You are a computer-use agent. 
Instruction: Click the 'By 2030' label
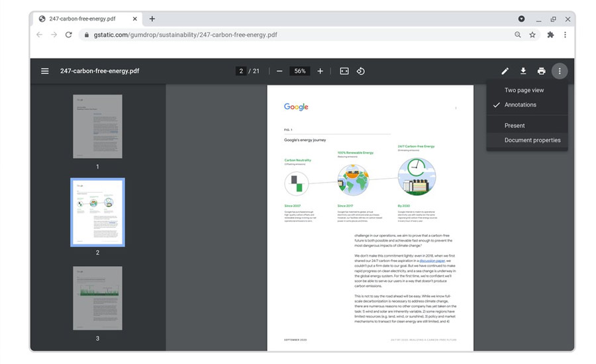click(x=404, y=206)
